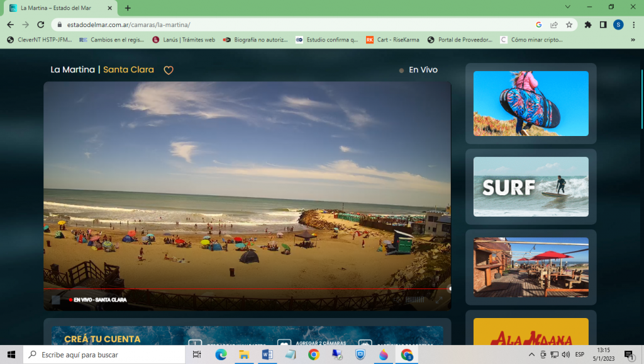Screen dimensions: 644x364
Task: Click the 'La Martina' camera title
Action: (73, 70)
